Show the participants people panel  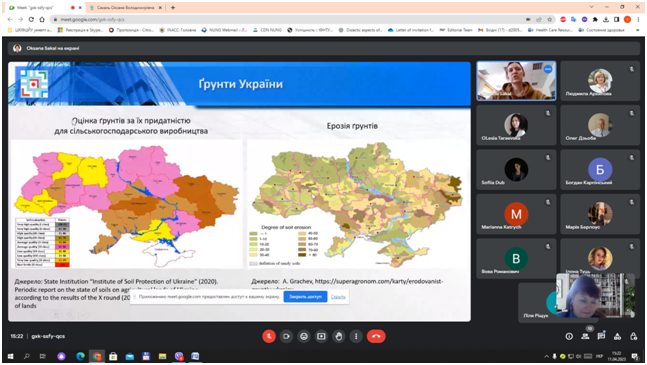(x=585, y=337)
